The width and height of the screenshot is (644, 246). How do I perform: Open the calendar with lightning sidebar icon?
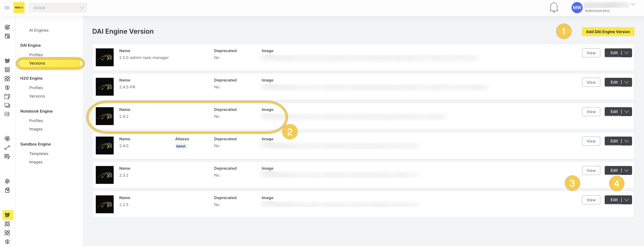[x=7, y=97]
